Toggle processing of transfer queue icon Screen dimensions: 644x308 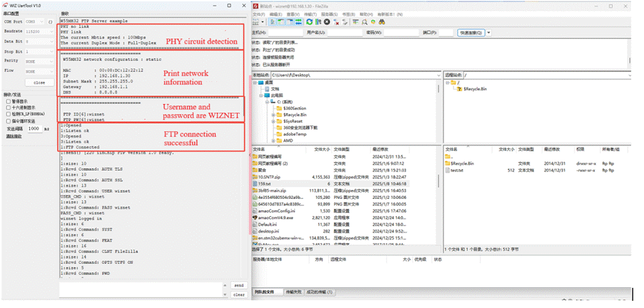pos(318,21)
